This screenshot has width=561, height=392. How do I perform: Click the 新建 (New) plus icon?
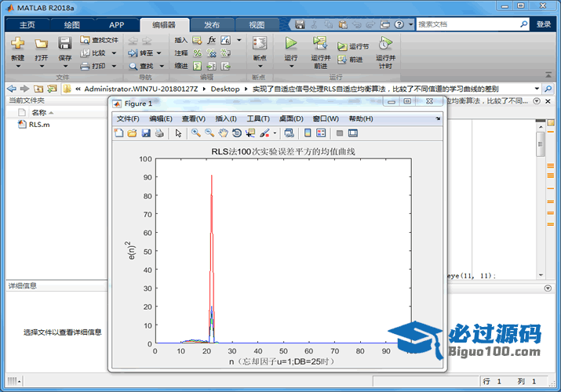click(17, 43)
